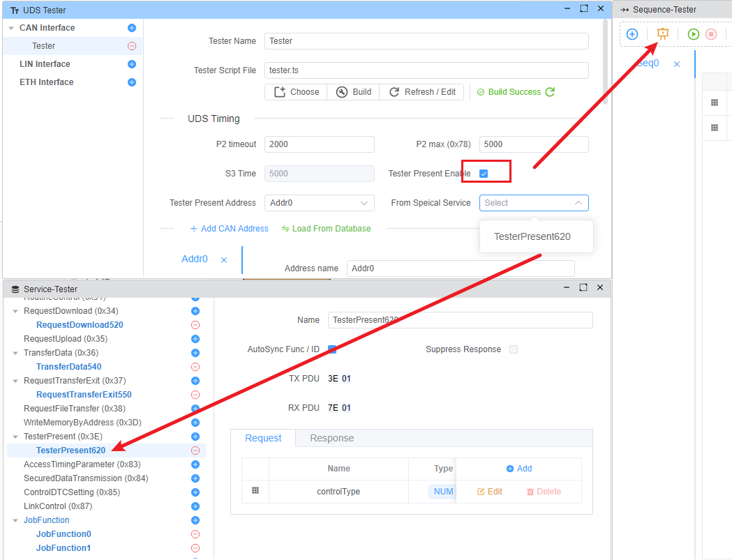Click into the P2 timeout input field
732x560 pixels.
pos(319,144)
